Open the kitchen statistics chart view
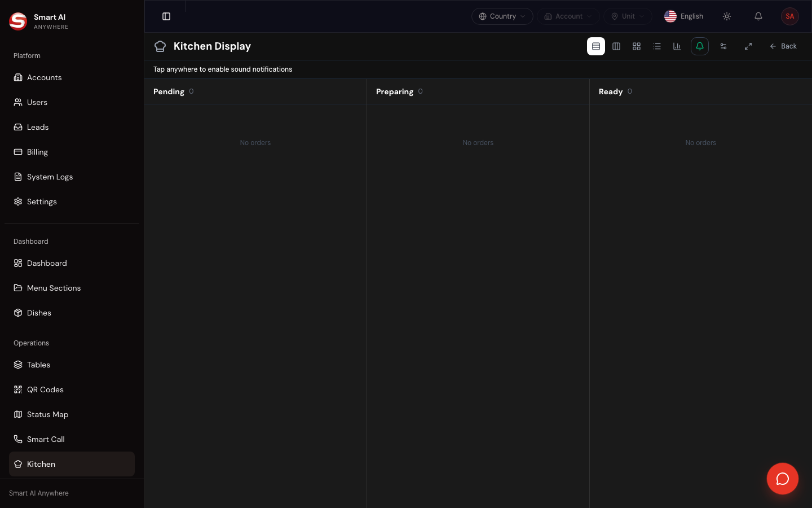 [x=677, y=46]
